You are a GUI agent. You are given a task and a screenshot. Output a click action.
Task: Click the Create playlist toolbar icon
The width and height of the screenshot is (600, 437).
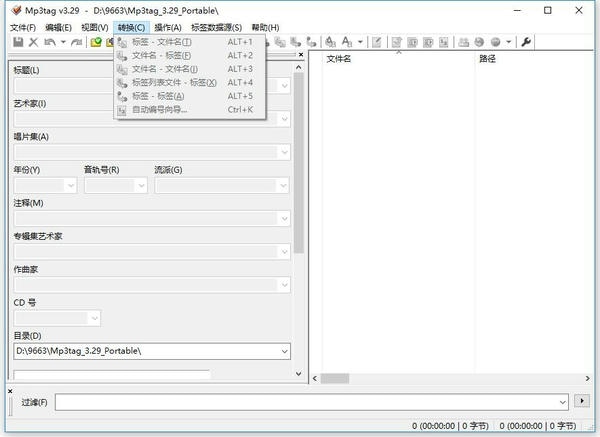[x=412, y=42]
